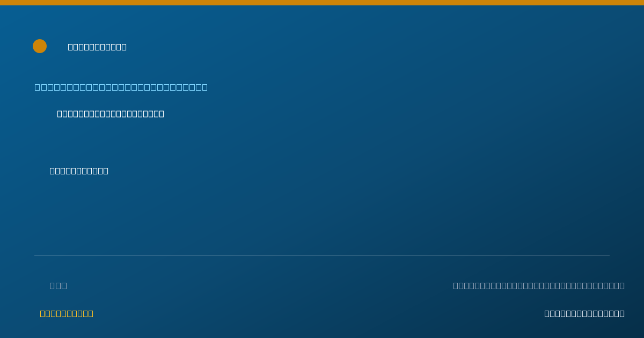Select the white title text beside orange circle

[97, 47]
